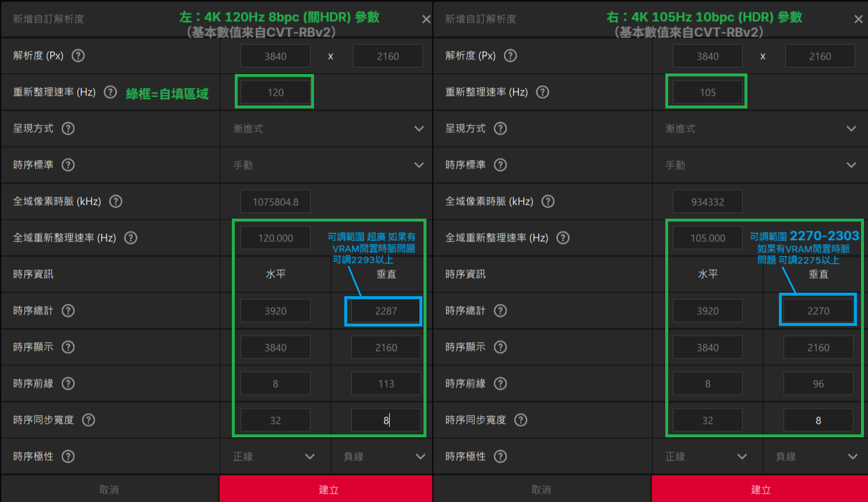Click help icon next to 重新整理速率 (Hz) in right dialog
The width and height of the screenshot is (868, 502).
click(x=542, y=92)
